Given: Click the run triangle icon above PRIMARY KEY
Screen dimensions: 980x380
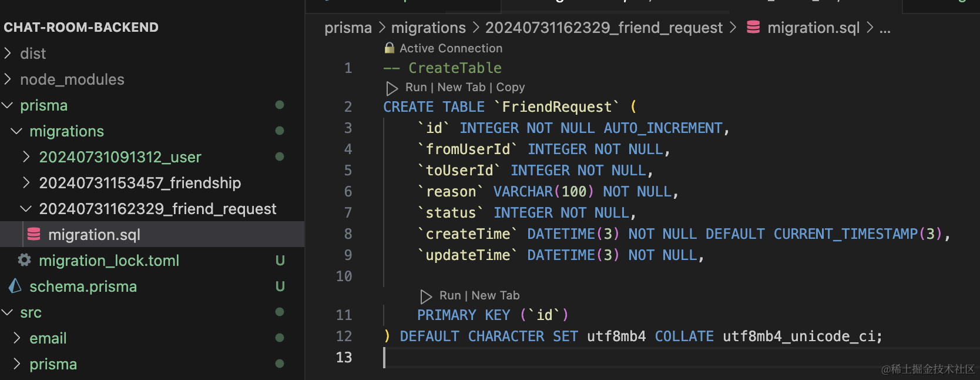Looking at the screenshot, I should point(426,296).
